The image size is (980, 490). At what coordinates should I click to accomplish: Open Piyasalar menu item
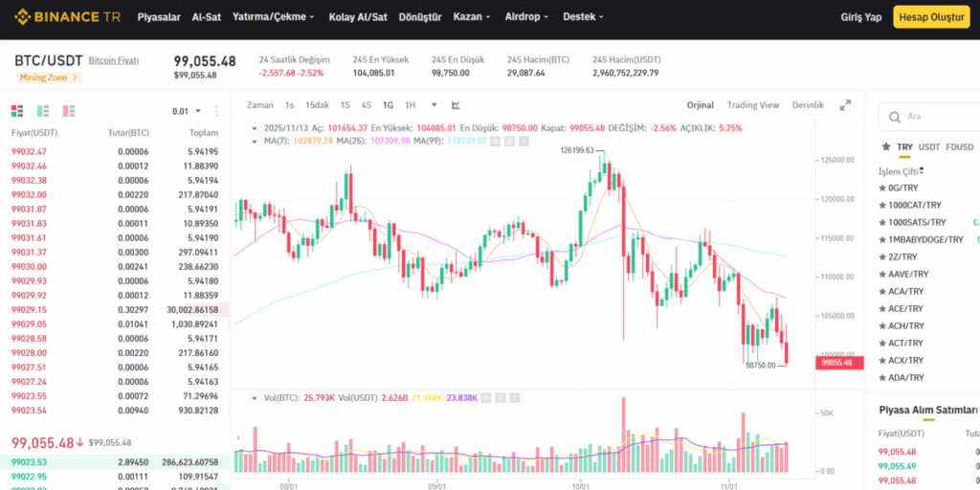(x=159, y=17)
